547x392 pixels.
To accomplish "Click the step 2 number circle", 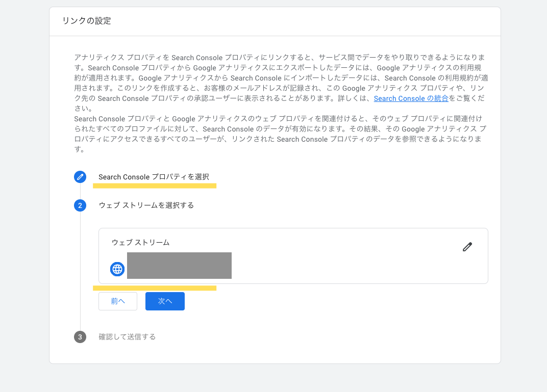I will (80, 205).
